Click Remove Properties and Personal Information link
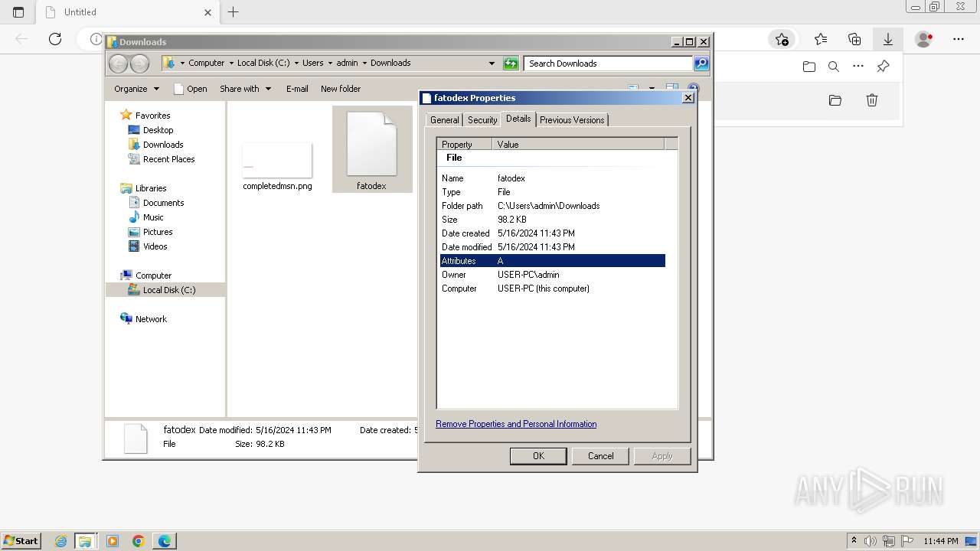 click(516, 424)
